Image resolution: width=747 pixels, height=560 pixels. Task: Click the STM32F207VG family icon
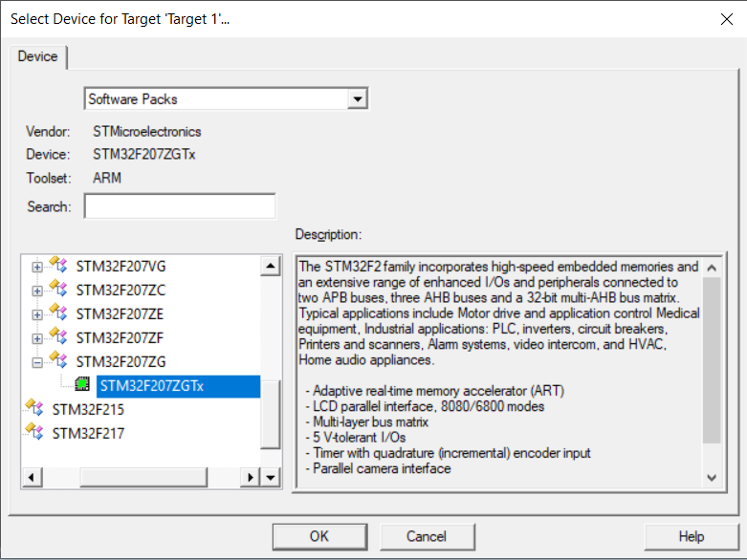click(58, 264)
